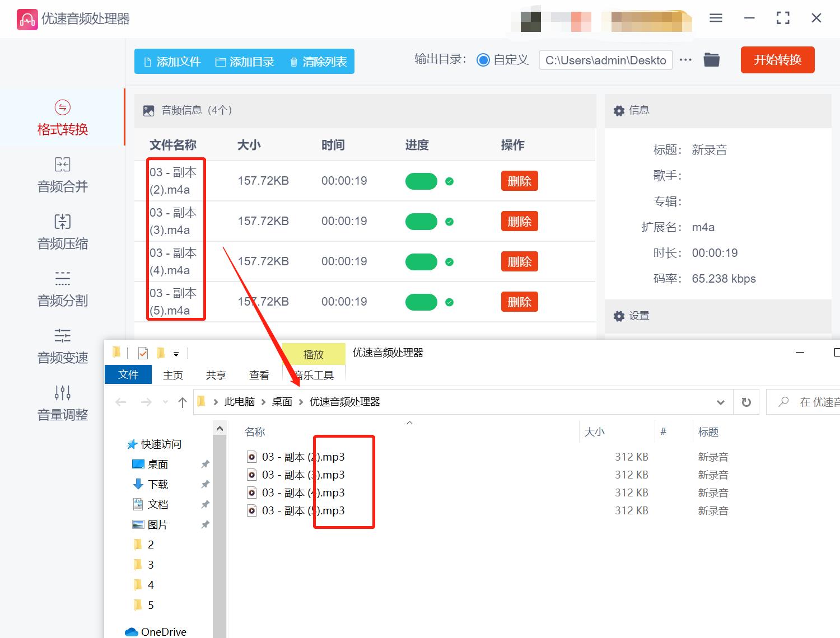Collapse the file name column sort arrow

[410, 423]
